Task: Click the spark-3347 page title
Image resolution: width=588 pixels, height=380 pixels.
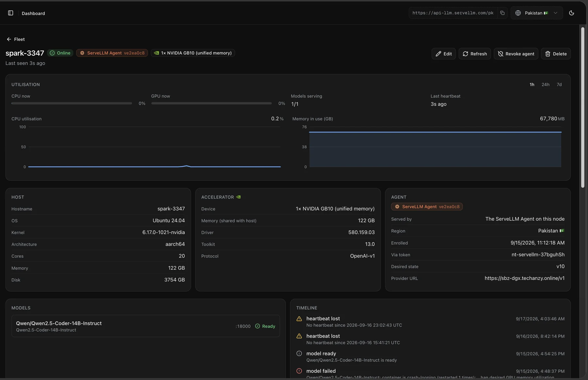Action: click(25, 53)
